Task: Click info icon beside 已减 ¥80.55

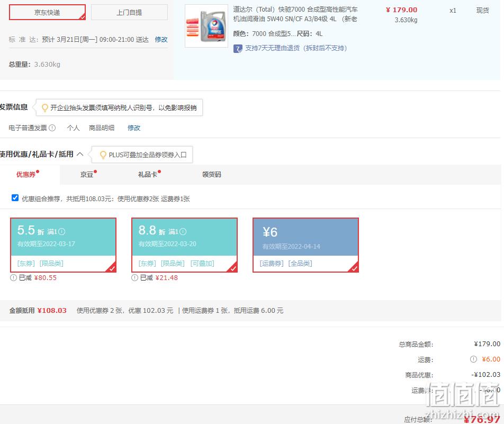Action: point(13,278)
